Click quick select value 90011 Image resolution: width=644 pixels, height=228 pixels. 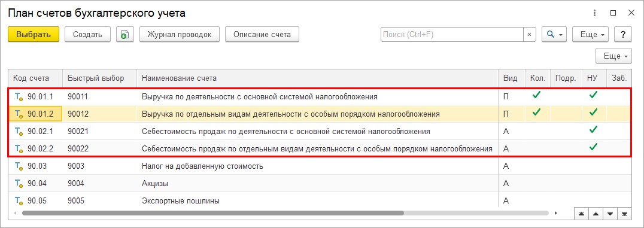point(78,97)
